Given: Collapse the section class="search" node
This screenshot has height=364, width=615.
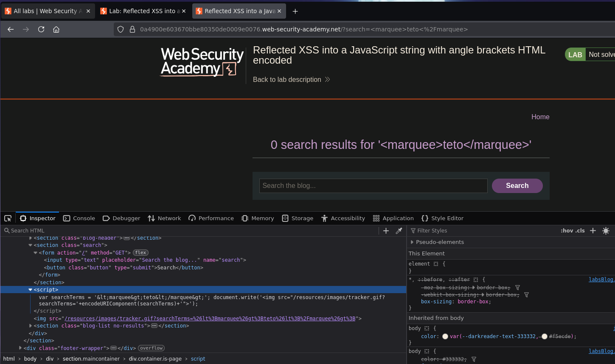Looking at the screenshot, I should click(x=31, y=245).
